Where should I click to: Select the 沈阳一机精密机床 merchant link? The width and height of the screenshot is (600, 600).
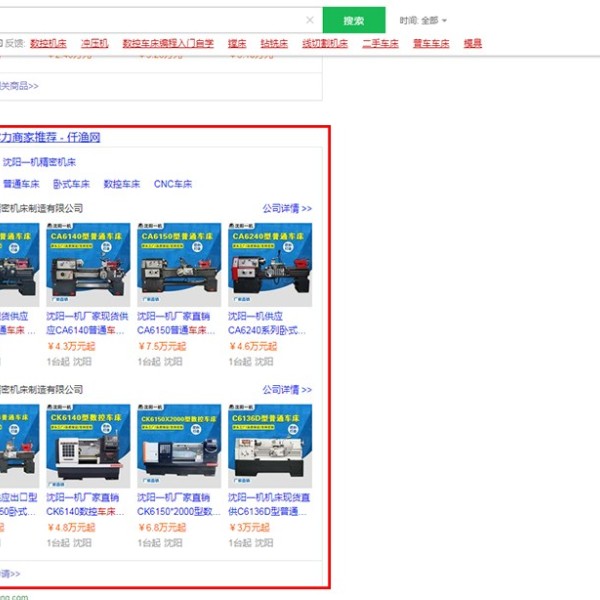[39, 162]
